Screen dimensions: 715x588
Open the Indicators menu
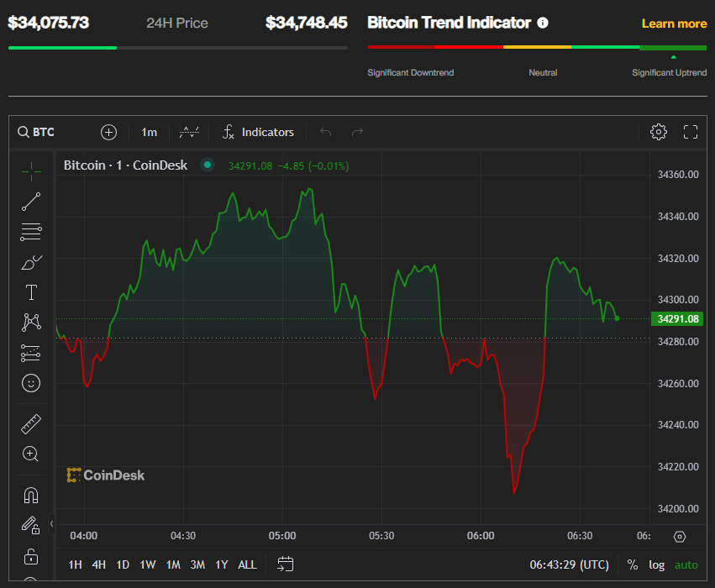258,132
